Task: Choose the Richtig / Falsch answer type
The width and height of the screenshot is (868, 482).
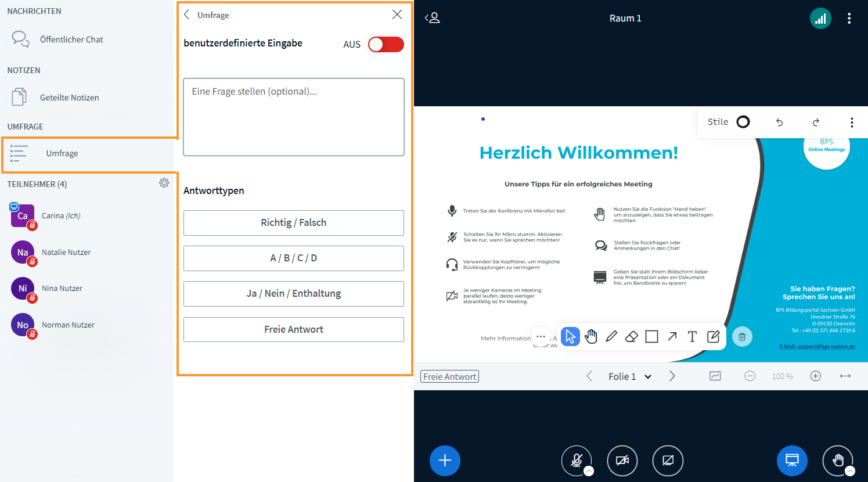Action: 293,223
